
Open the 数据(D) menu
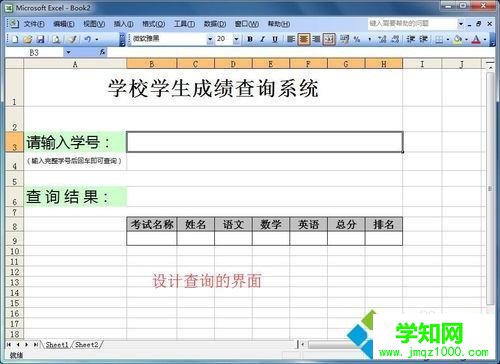click(x=215, y=24)
